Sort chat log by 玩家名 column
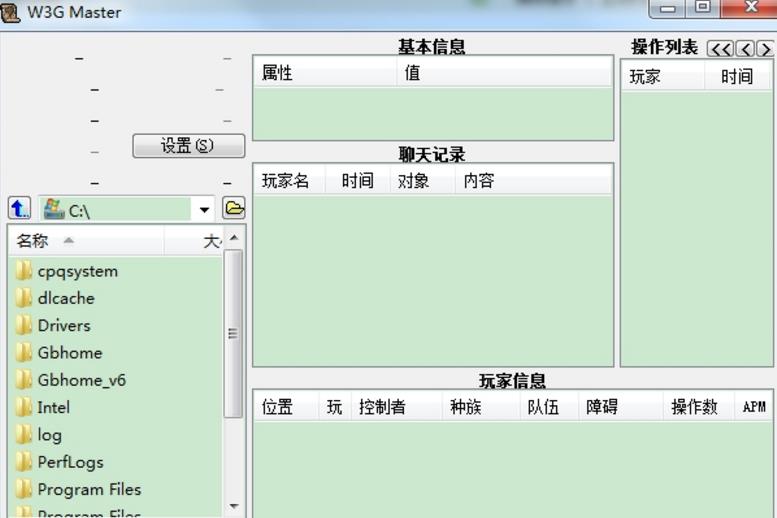The image size is (777, 518). click(x=289, y=180)
